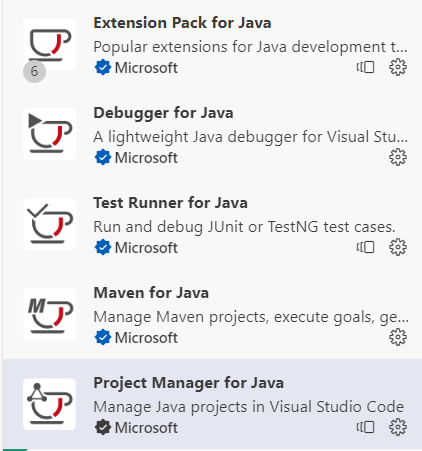Click the Project Manager for Java description text
The height and width of the screenshot is (451, 422).
[x=249, y=407]
